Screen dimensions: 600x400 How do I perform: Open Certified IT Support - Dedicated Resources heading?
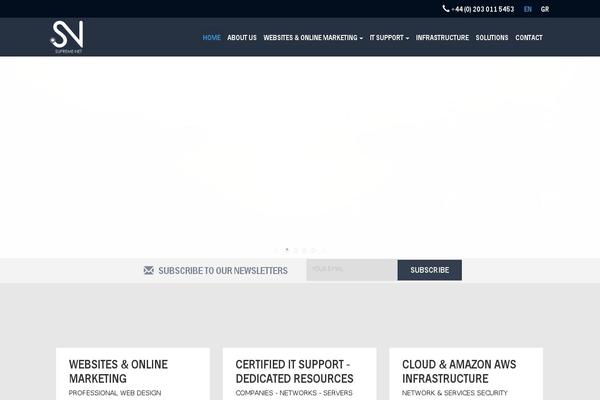point(294,371)
